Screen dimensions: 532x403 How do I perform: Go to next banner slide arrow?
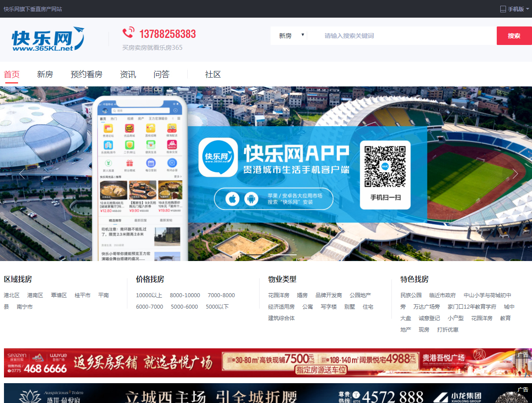515,174
